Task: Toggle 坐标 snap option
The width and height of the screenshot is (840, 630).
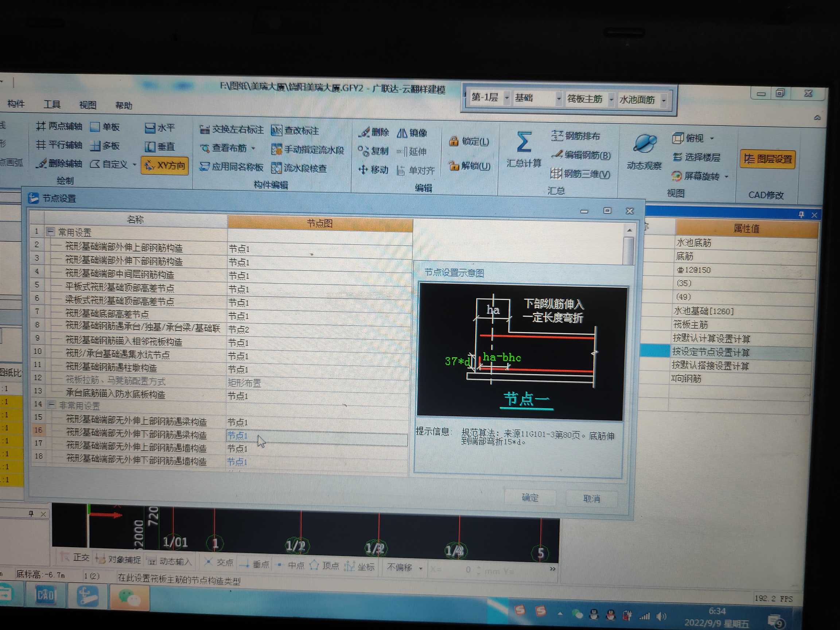Action: (359, 567)
